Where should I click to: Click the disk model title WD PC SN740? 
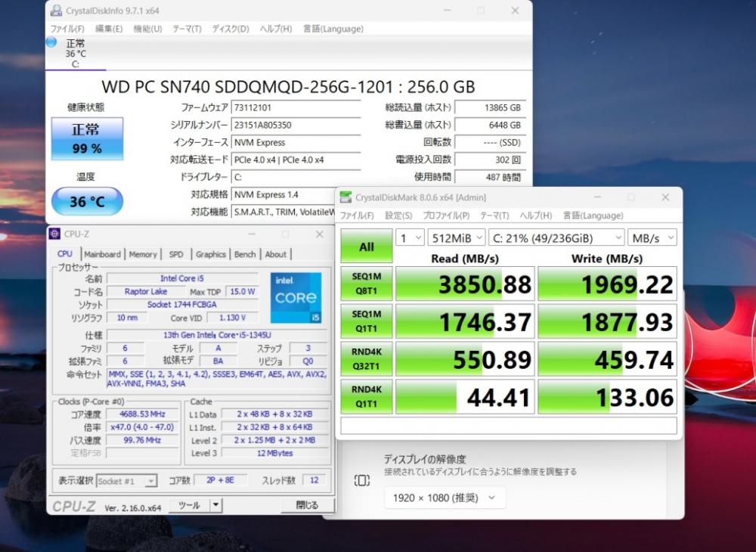[288, 87]
